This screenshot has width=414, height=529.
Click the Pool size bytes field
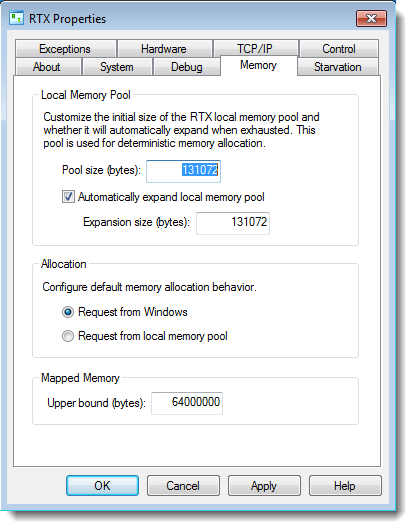[183, 171]
